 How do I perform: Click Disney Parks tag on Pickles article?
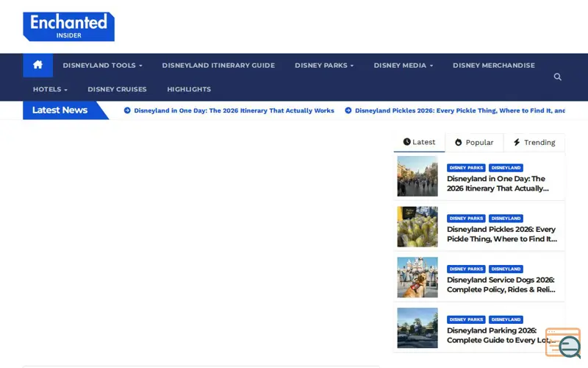click(x=466, y=218)
